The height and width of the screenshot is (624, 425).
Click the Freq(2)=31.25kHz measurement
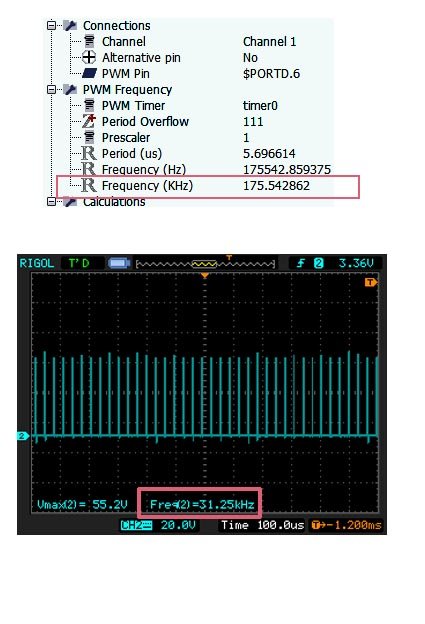(x=202, y=505)
